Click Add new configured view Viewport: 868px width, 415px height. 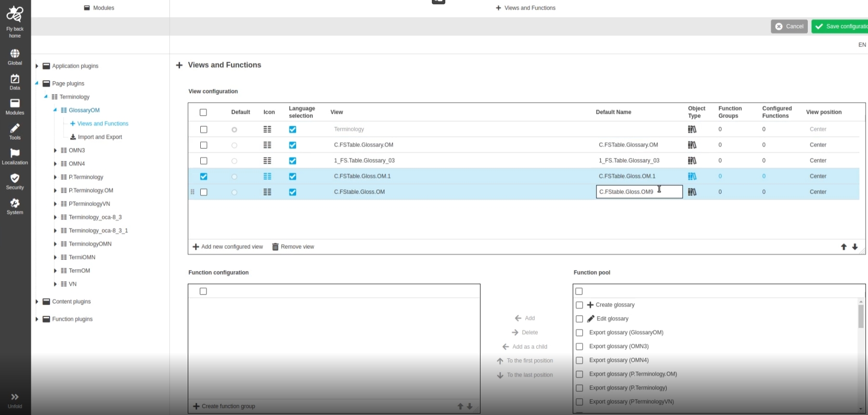point(228,247)
